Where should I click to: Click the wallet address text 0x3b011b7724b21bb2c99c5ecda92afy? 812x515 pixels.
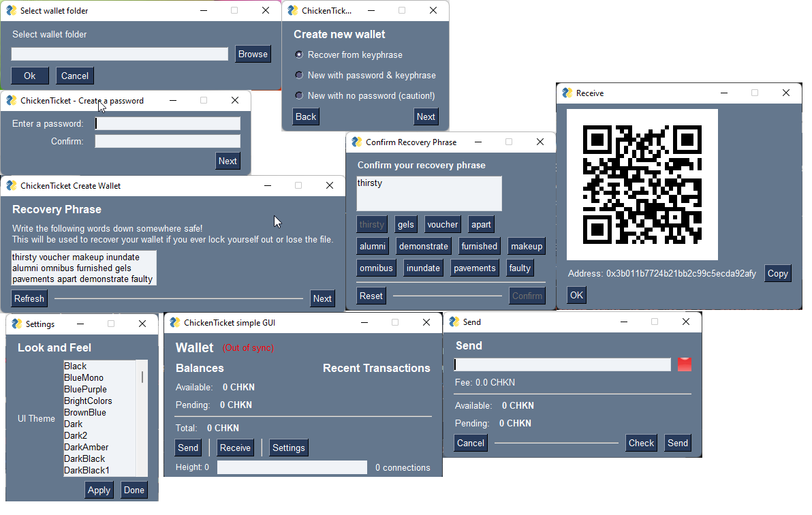(x=681, y=274)
